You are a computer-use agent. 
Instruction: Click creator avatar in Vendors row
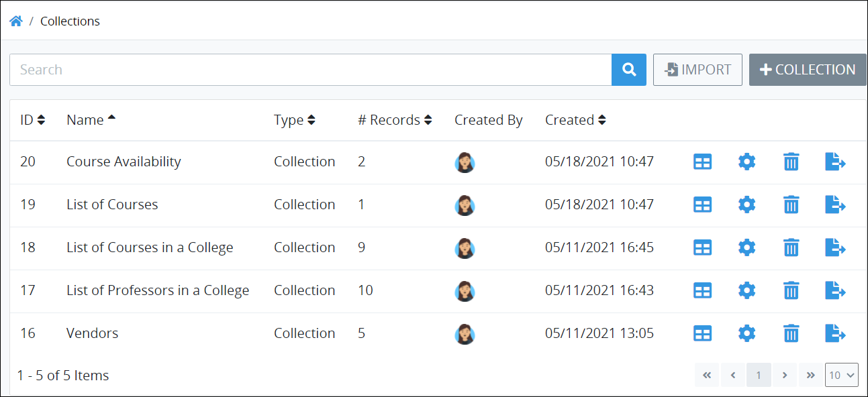[x=465, y=334]
